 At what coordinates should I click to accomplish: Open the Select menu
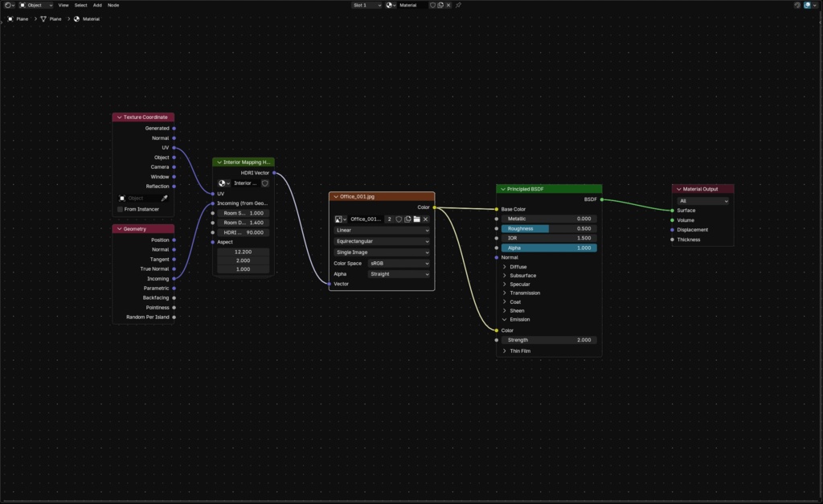pos(81,6)
